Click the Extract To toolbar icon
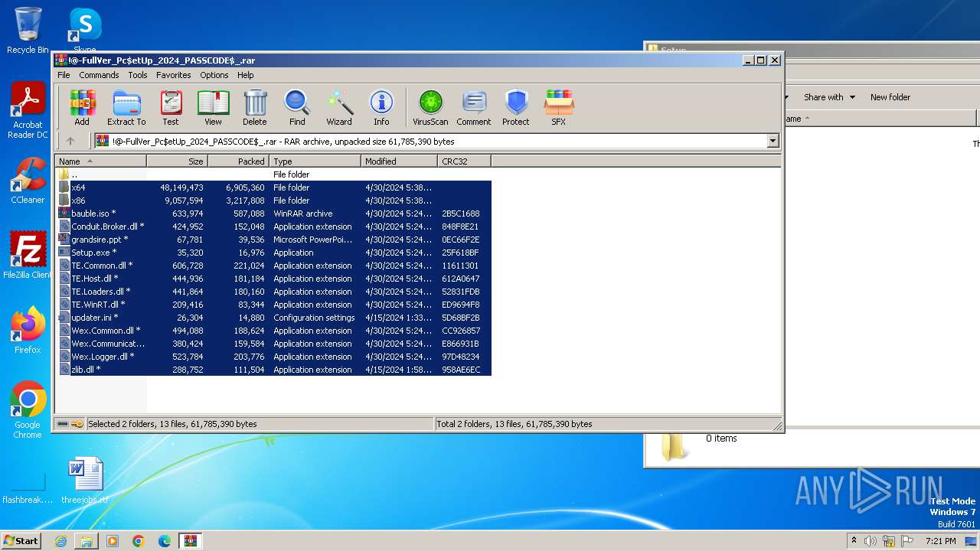Image resolution: width=980 pixels, height=551 pixels. click(126, 108)
